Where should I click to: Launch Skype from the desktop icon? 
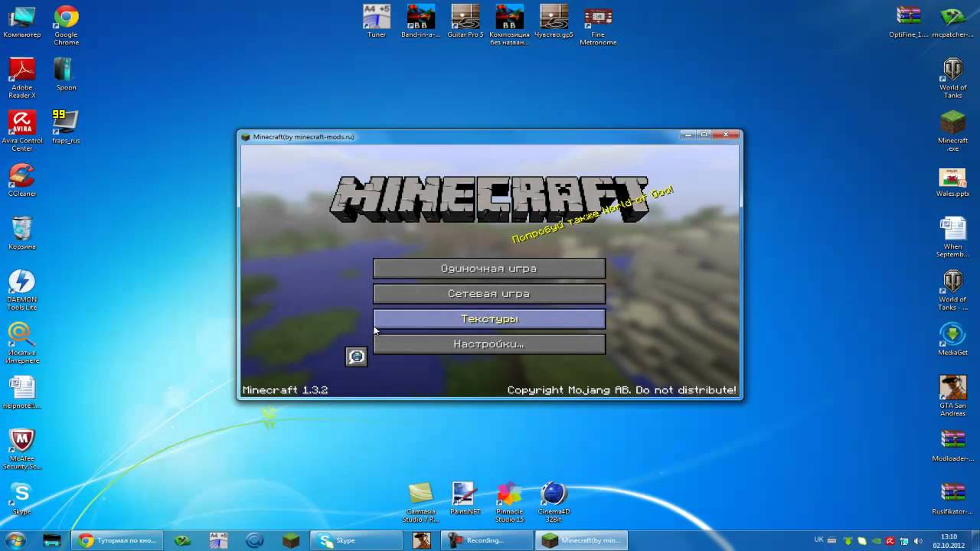coord(22,498)
